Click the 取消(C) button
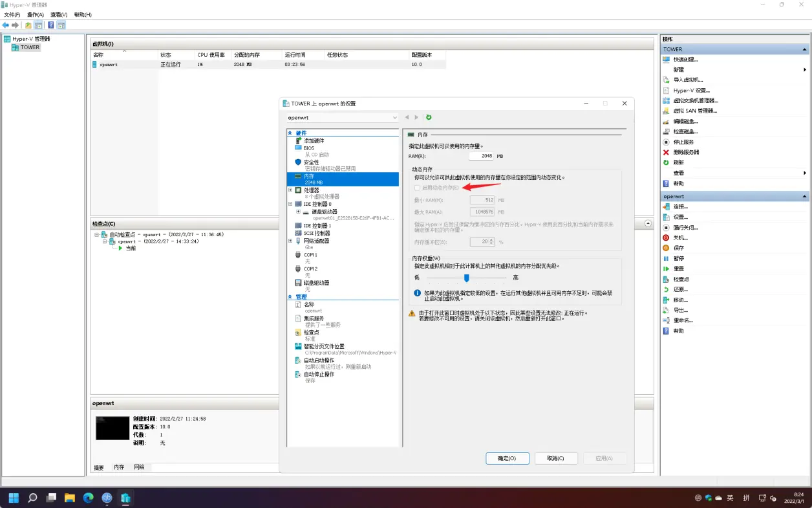Image resolution: width=812 pixels, height=508 pixels. tap(555, 458)
